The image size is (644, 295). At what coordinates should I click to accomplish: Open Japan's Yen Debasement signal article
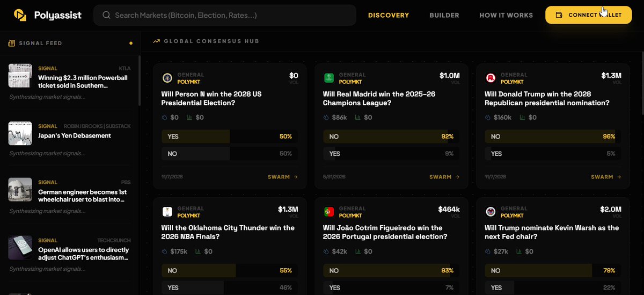pos(75,136)
